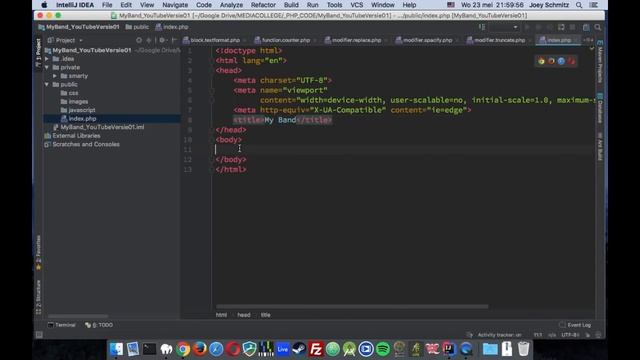The image size is (640, 360).
Task: Select the images folder
Action: coord(74,102)
